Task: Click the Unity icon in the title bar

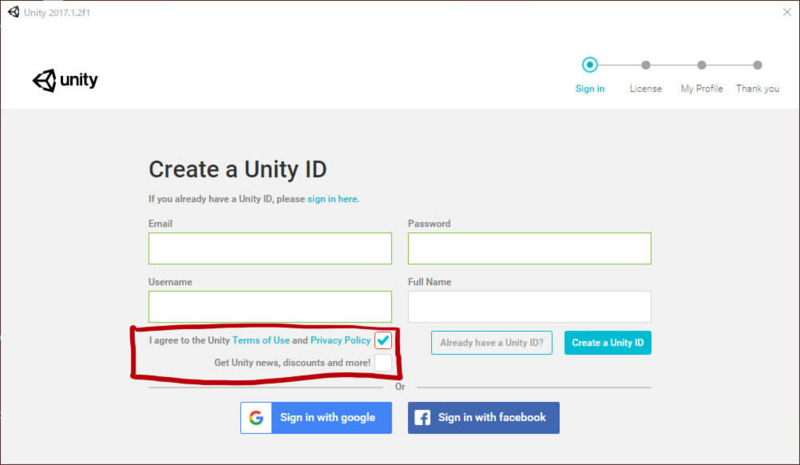Action: tap(14, 12)
